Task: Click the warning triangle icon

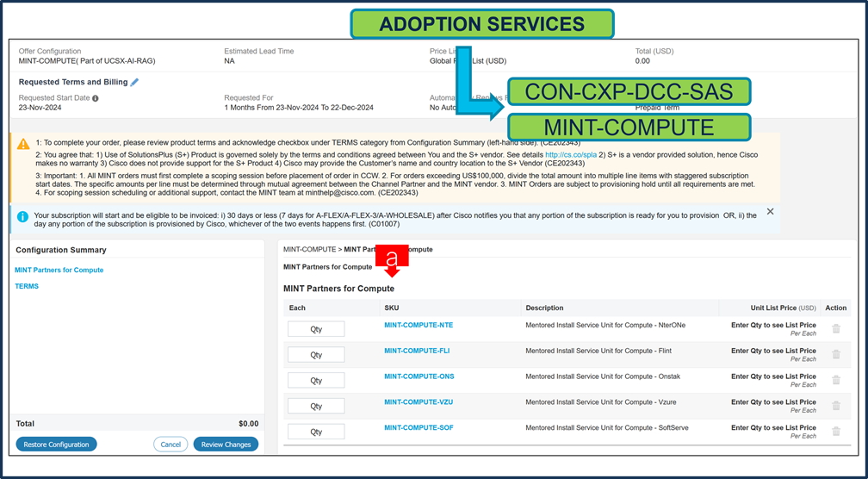Action: pos(23,144)
